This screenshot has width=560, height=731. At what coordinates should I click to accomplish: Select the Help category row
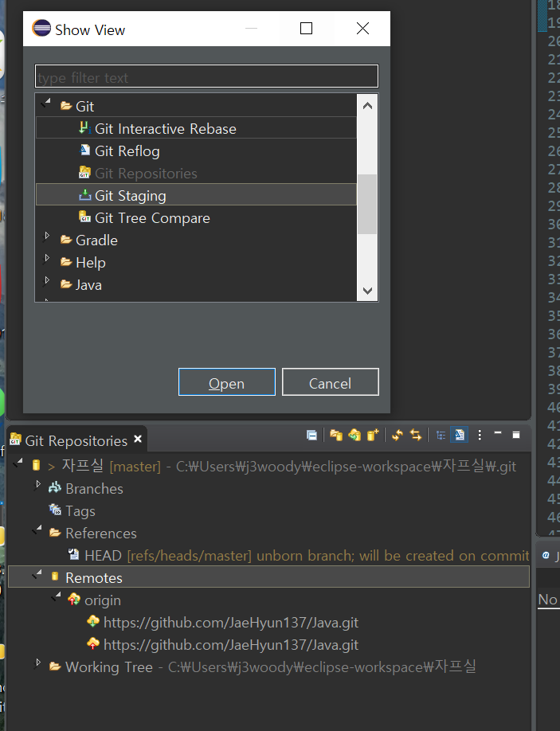point(91,263)
